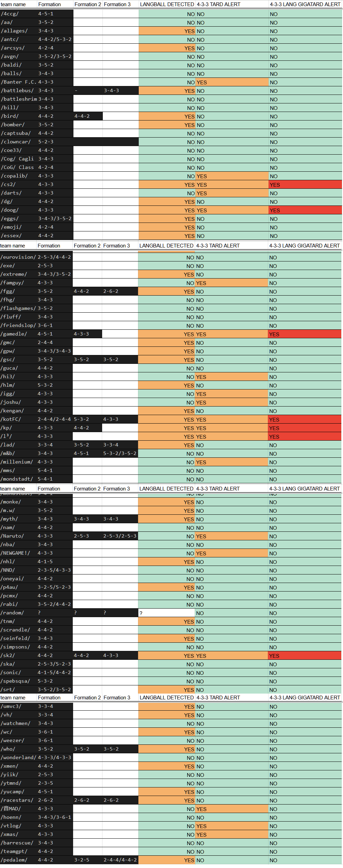Click Formation 3 value 2-6-2 in /racestars/ row
The width and height of the screenshot is (343, 868).
120,800
